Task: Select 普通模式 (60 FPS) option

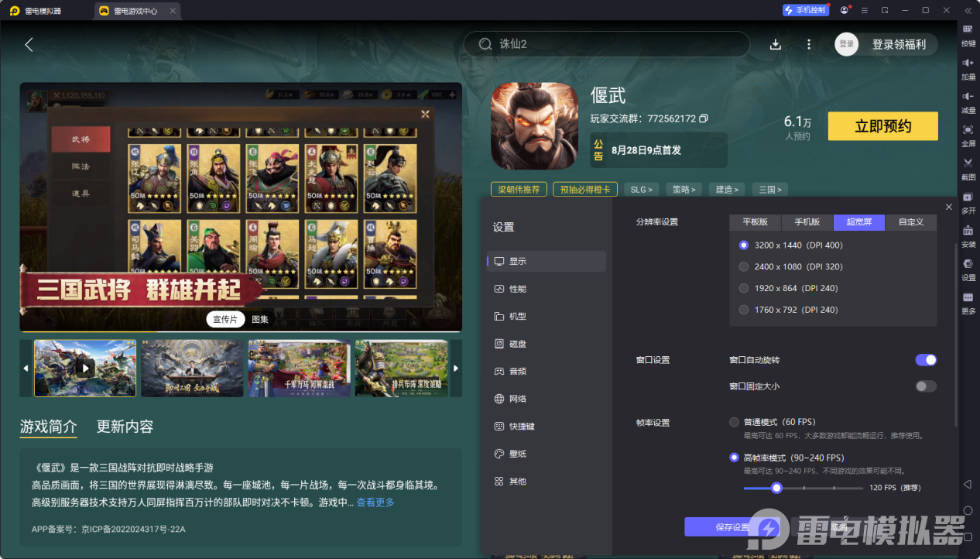Action: (735, 422)
